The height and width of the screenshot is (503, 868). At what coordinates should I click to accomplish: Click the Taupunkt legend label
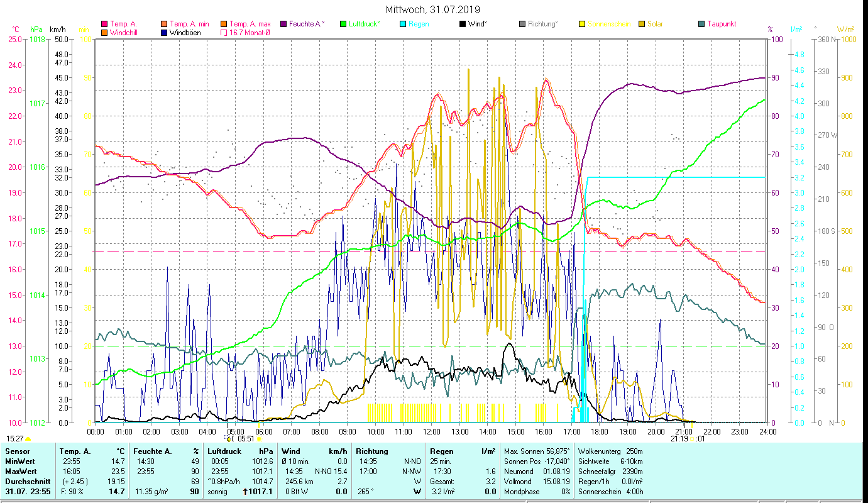click(722, 24)
